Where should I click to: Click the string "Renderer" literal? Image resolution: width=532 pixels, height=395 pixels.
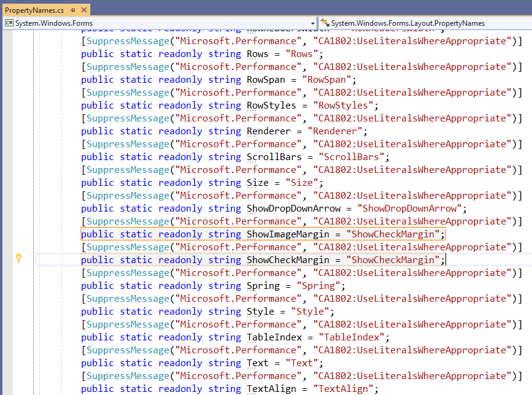click(x=335, y=131)
